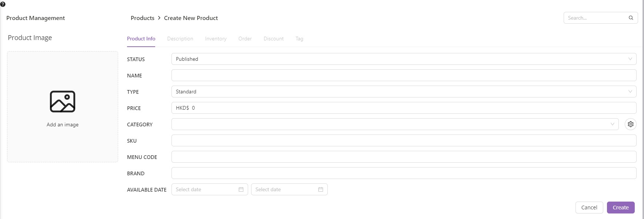Viewport: 644px width, 219px height.
Task: Switch to the Description tab
Action: 180,39
